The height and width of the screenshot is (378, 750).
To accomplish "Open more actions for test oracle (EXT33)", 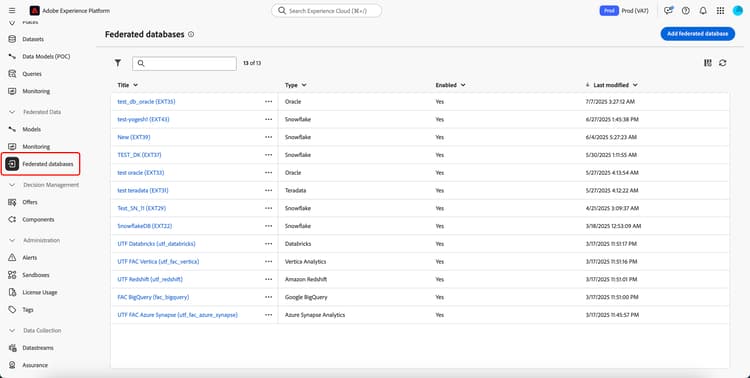I will tap(268, 173).
